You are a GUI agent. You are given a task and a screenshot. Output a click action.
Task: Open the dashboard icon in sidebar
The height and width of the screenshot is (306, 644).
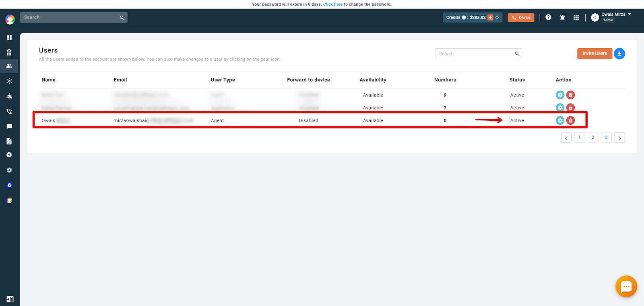tap(9, 37)
